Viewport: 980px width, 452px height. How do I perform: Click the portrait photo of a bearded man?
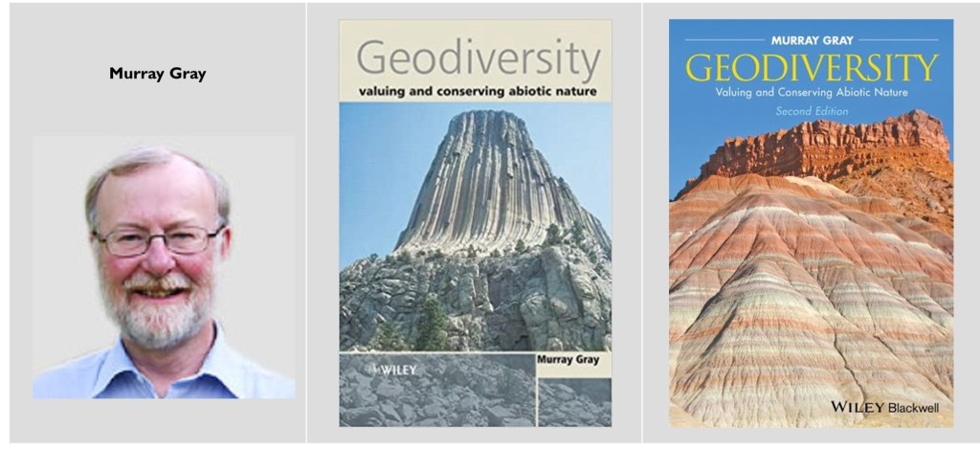(x=164, y=267)
